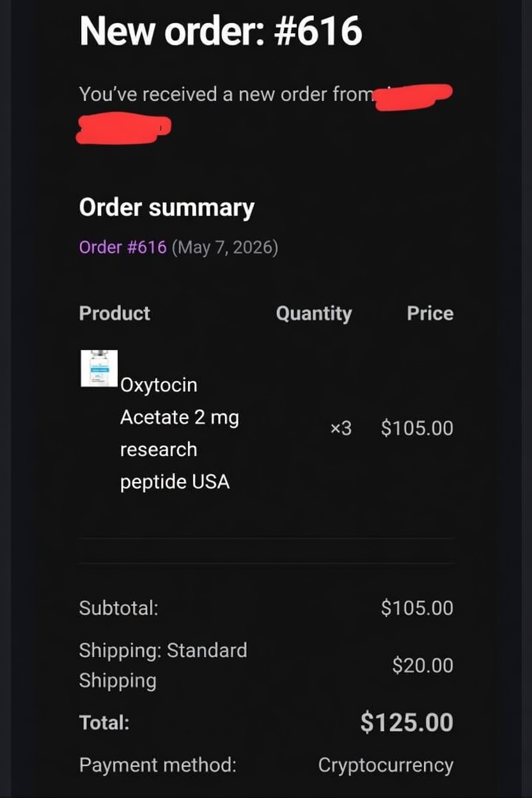This screenshot has width=532, height=798.
Task: Click the red redacted customer name after 'from'
Action: point(414,97)
